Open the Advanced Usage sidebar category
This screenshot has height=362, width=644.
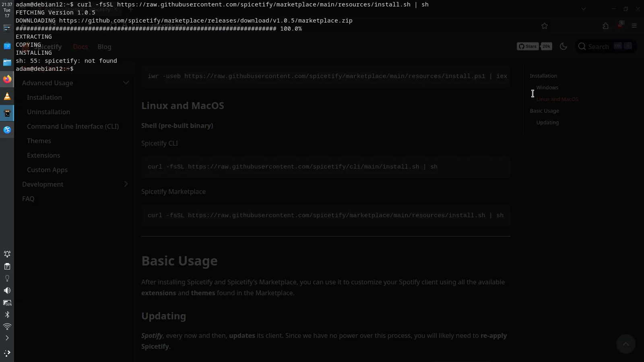[47, 83]
